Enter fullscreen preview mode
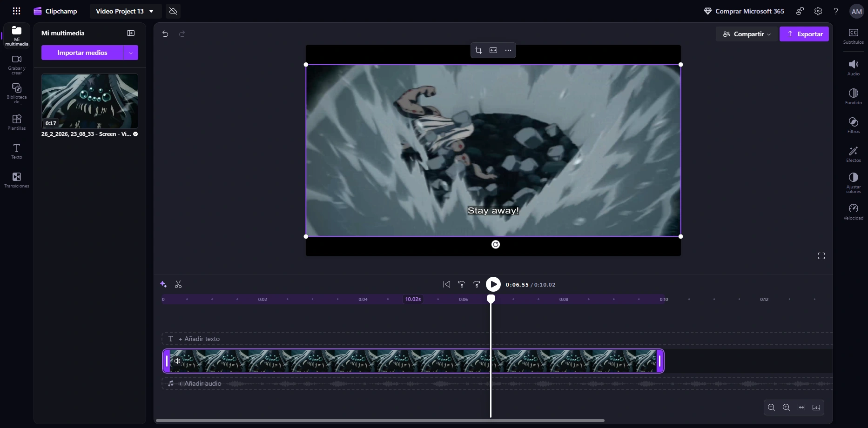Screen dimensions: 868x428 tap(821, 256)
